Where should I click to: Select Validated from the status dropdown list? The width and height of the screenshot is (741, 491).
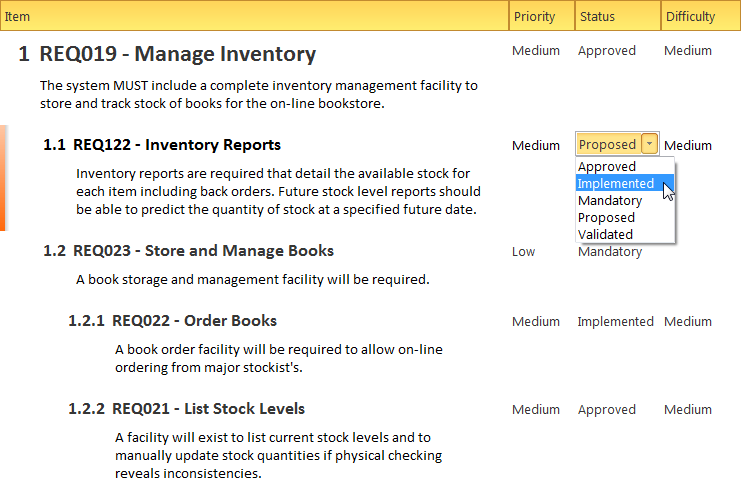coord(605,235)
